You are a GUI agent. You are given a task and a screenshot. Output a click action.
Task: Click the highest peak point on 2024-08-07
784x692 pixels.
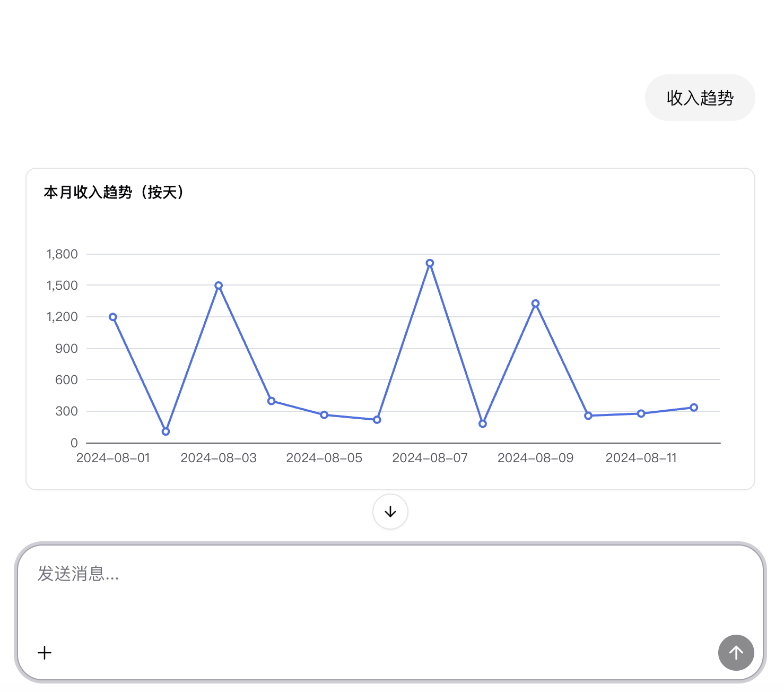[430, 263]
